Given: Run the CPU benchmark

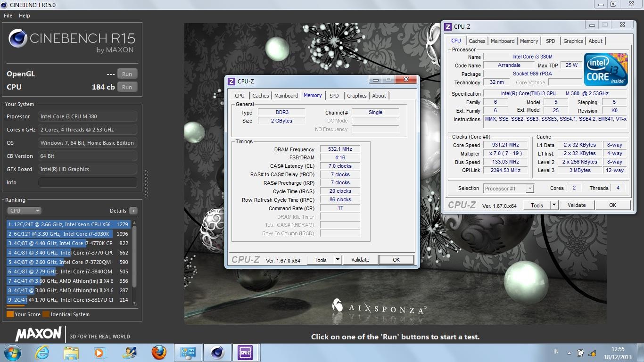Looking at the screenshot, I should coord(127,87).
